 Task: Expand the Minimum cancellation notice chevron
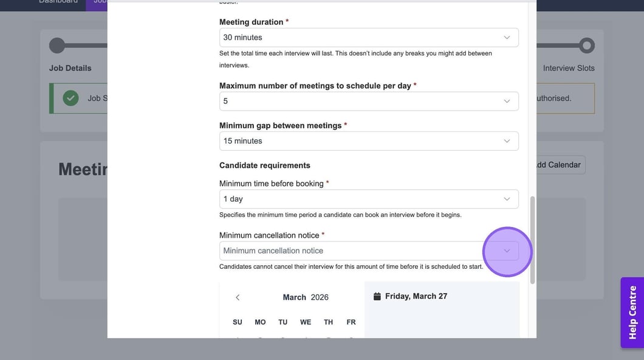coord(507,251)
